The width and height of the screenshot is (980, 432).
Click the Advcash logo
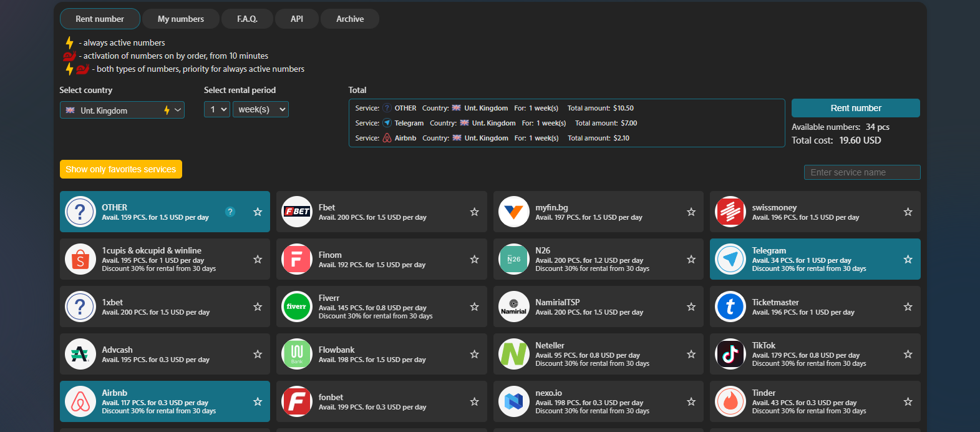(80, 354)
